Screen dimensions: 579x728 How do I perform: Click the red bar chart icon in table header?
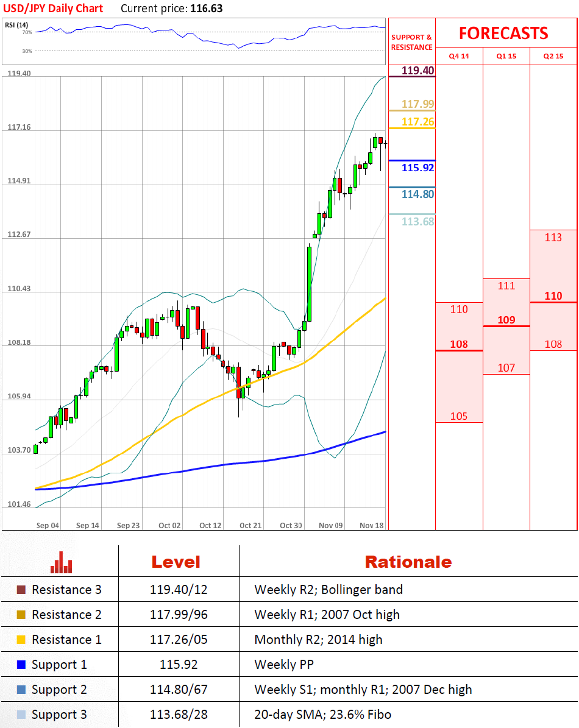[x=62, y=562]
